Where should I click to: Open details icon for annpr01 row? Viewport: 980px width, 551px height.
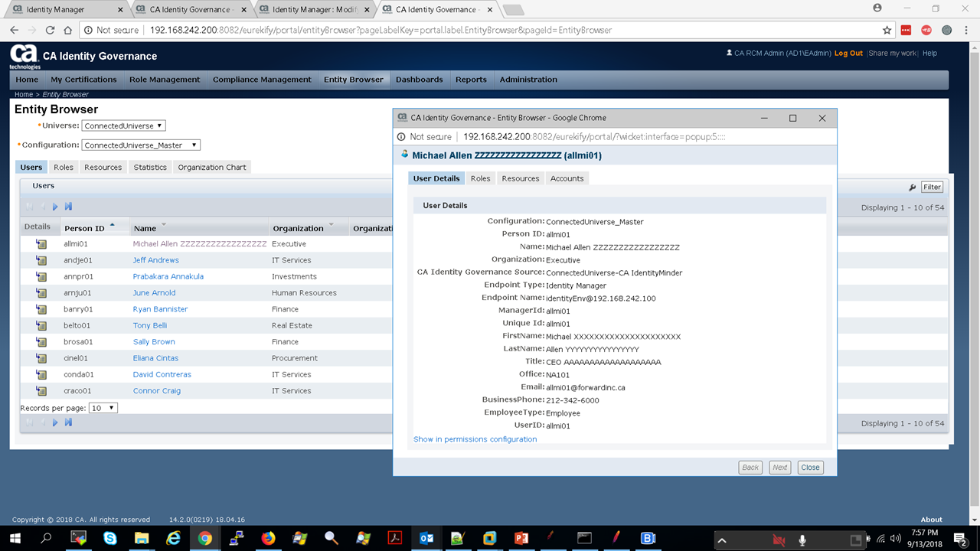click(41, 277)
